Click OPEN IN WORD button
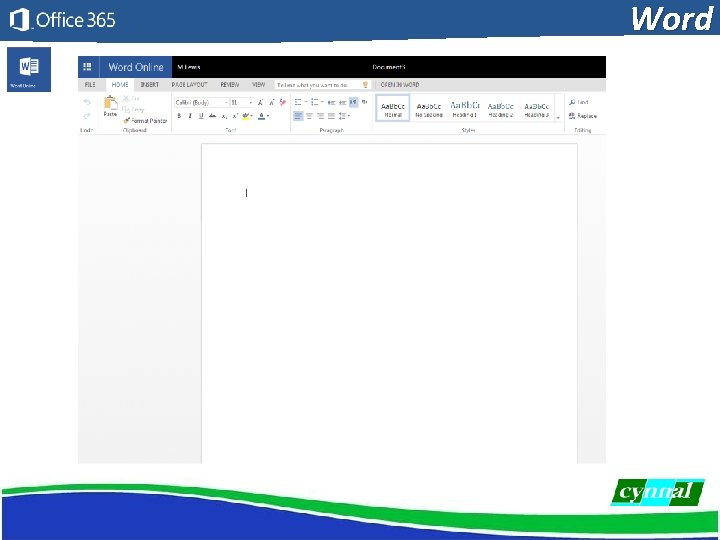Screen dimensions: 720x540 pos(399,85)
